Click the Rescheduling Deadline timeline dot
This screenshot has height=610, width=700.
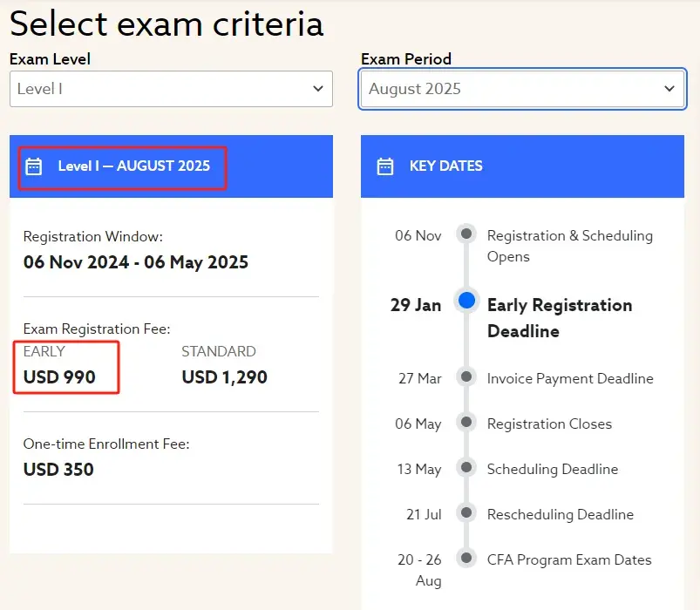(x=467, y=513)
